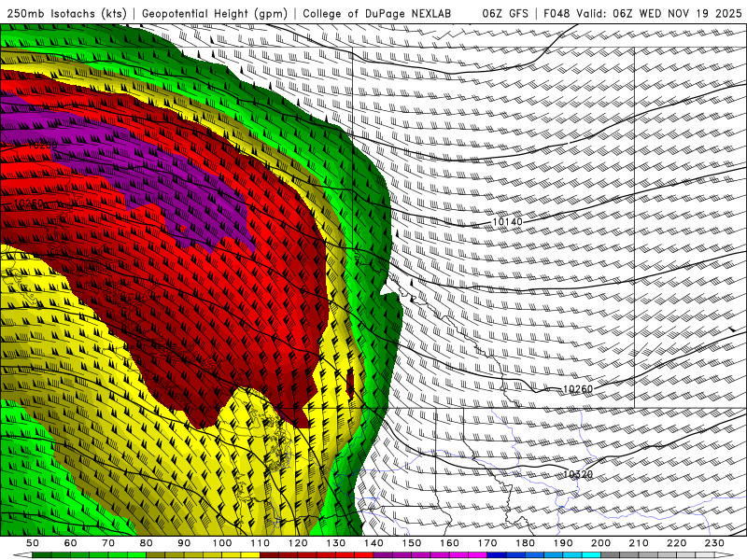Select the 'F048' forecast hour text

[557, 14]
